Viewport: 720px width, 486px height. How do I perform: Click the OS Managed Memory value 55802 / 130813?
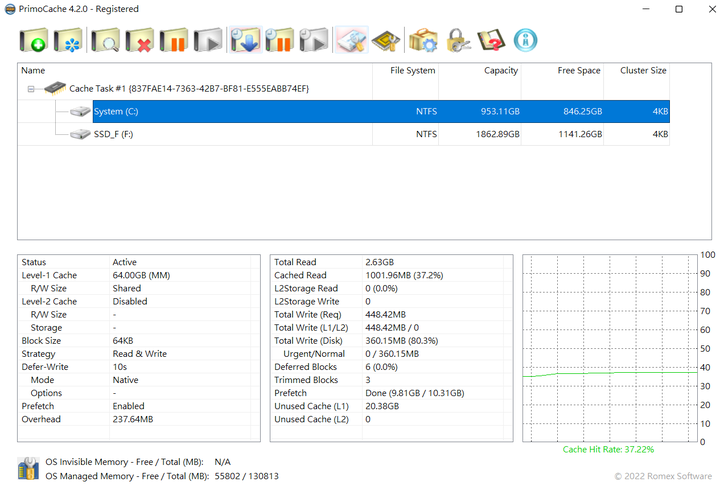(247, 476)
